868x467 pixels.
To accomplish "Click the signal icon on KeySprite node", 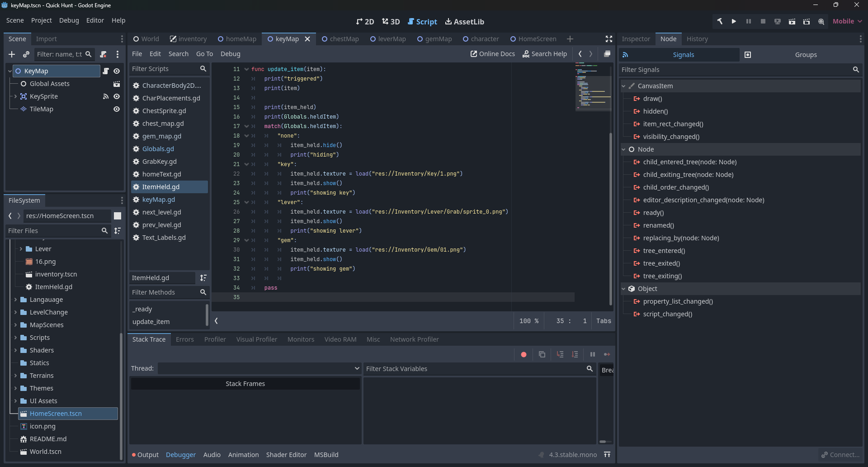I will [106, 96].
